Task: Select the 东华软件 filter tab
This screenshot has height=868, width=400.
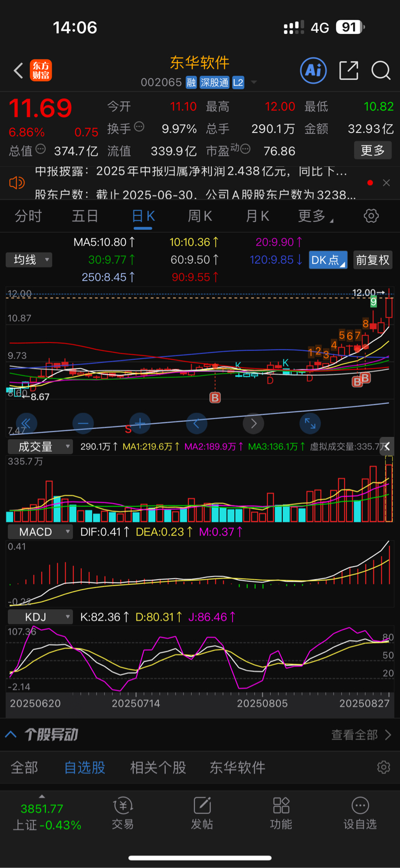Action: coord(238,767)
